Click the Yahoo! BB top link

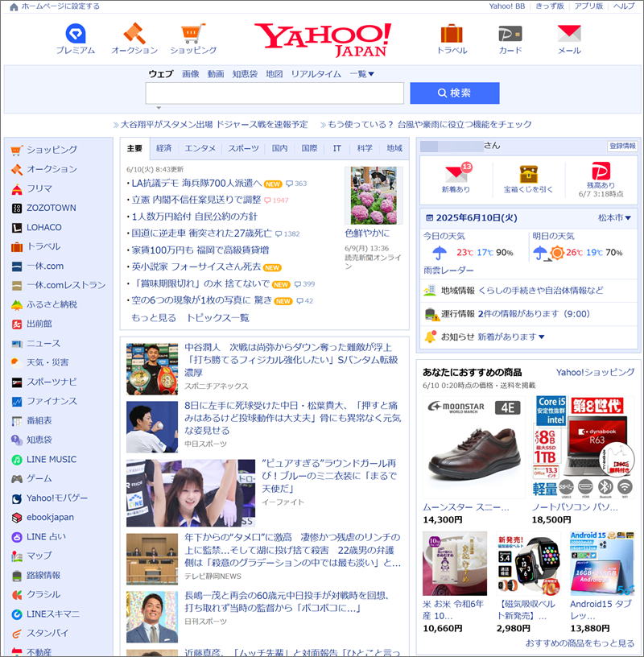[x=507, y=6]
